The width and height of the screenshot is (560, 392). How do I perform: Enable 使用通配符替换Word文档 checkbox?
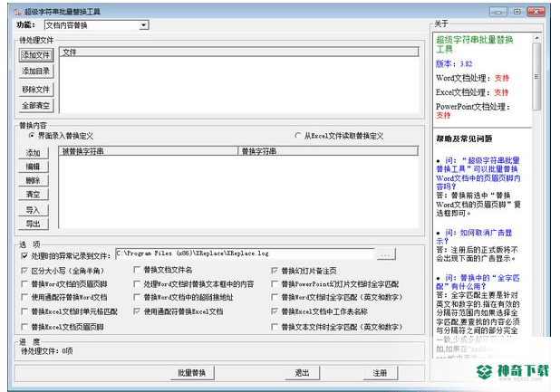pyautogui.click(x=24, y=297)
